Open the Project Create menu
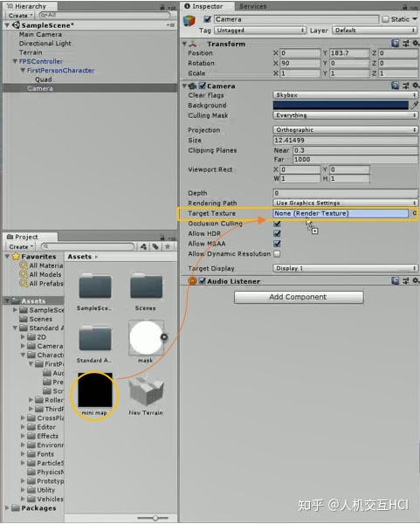This screenshot has width=420, height=524. 20,246
